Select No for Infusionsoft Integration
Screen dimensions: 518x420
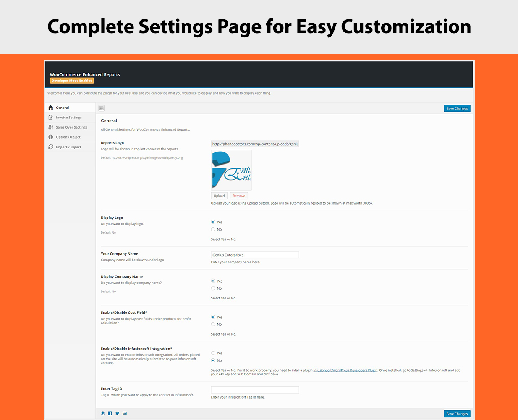[213, 360]
